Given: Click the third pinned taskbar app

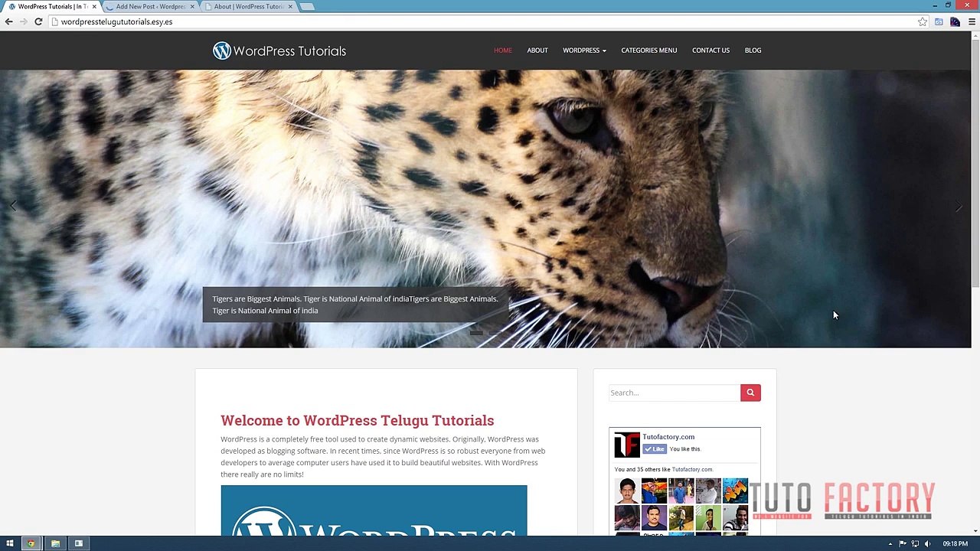Looking at the screenshot, I should [78, 543].
